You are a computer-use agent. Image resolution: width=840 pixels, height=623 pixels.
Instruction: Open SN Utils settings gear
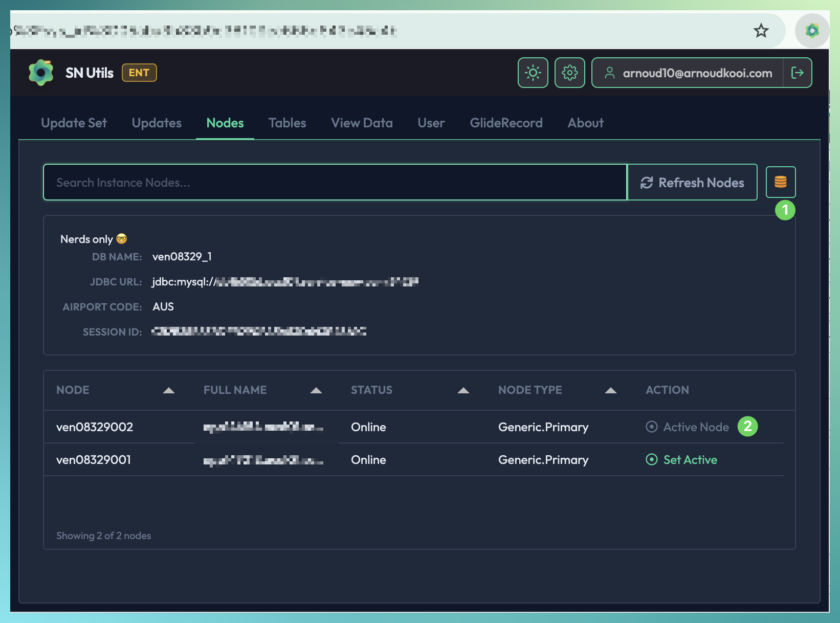pos(570,73)
